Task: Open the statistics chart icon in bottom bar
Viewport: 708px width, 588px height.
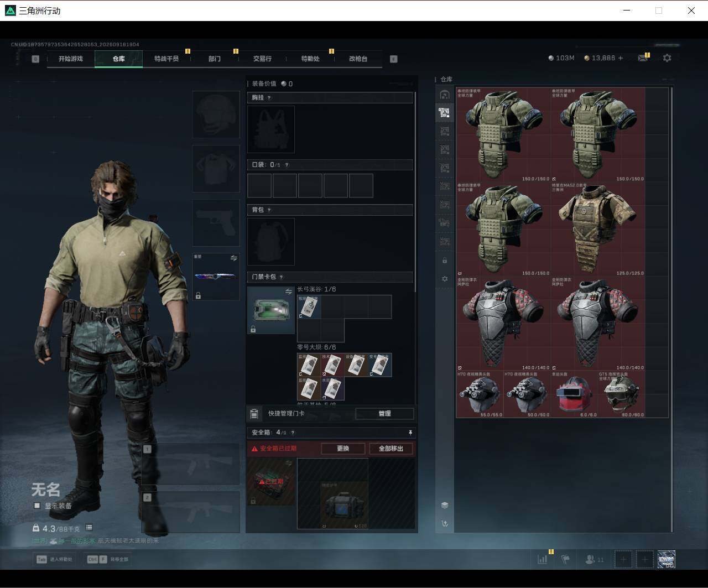Action: pyautogui.click(x=543, y=559)
